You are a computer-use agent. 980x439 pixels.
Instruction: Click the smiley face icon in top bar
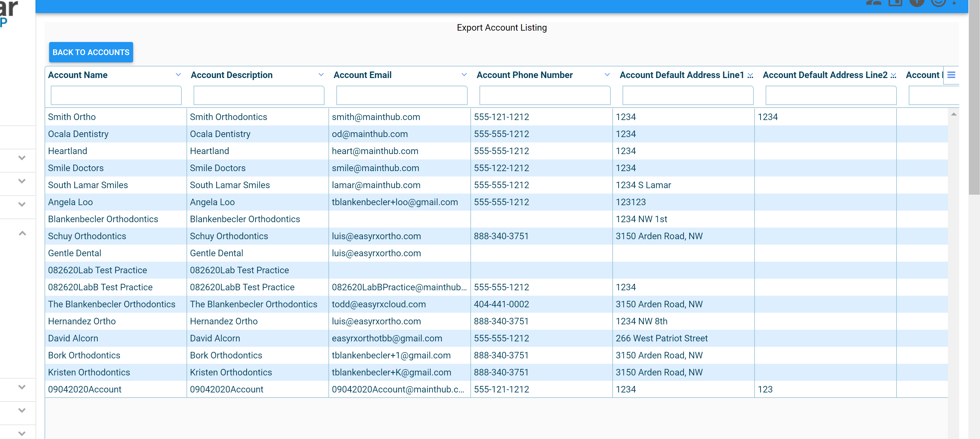point(938,2)
